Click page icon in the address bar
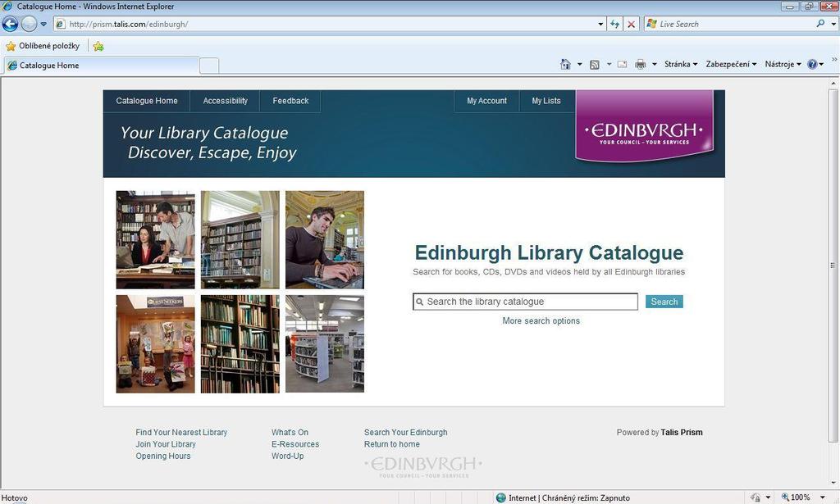840x504 pixels. (x=61, y=24)
